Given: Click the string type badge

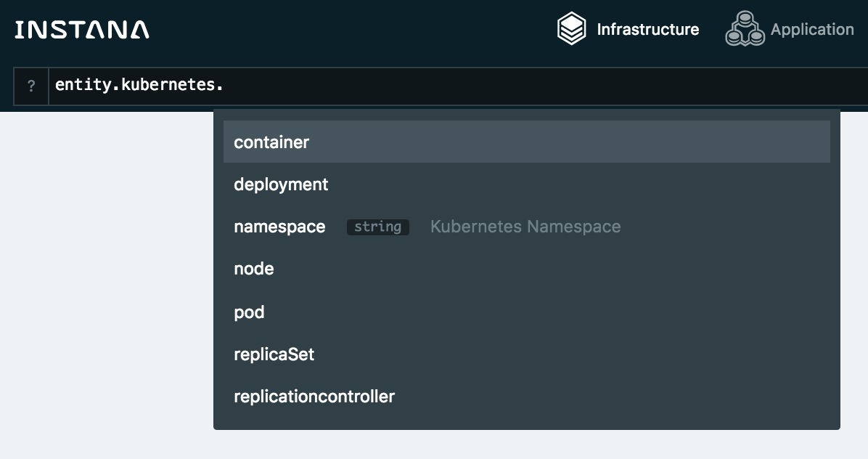Looking at the screenshot, I should click(378, 227).
